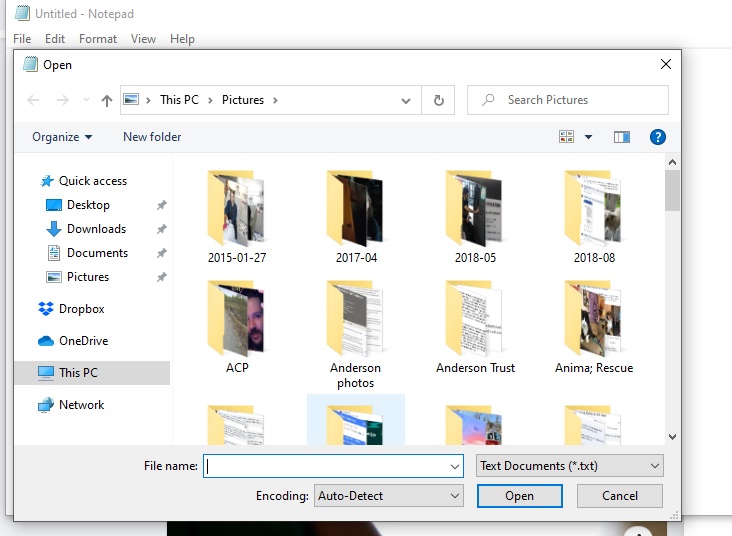
Task: Click the vertical scrollbar thumb
Action: coord(672,191)
